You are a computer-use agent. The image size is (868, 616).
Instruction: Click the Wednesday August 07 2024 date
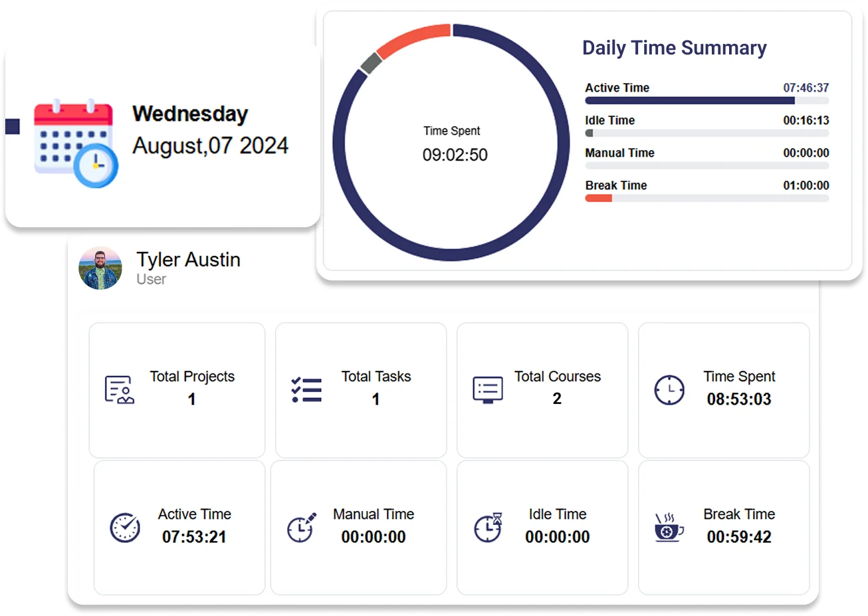(210, 130)
